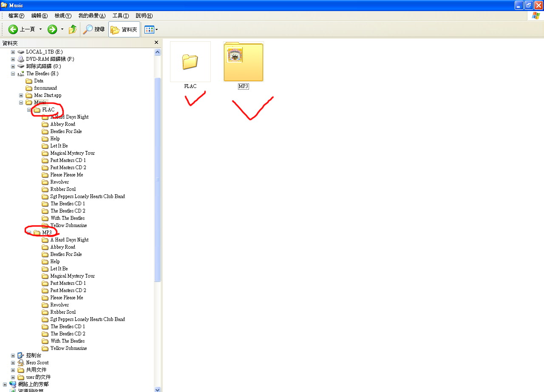
Task: Select Magical Mystery Tour under MP3
Action: pos(73,276)
